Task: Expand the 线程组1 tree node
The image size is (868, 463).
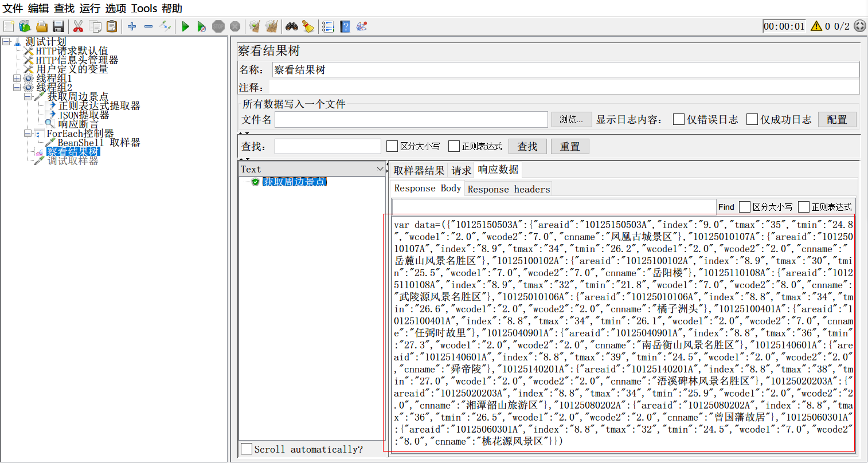Action: pos(17,79)
